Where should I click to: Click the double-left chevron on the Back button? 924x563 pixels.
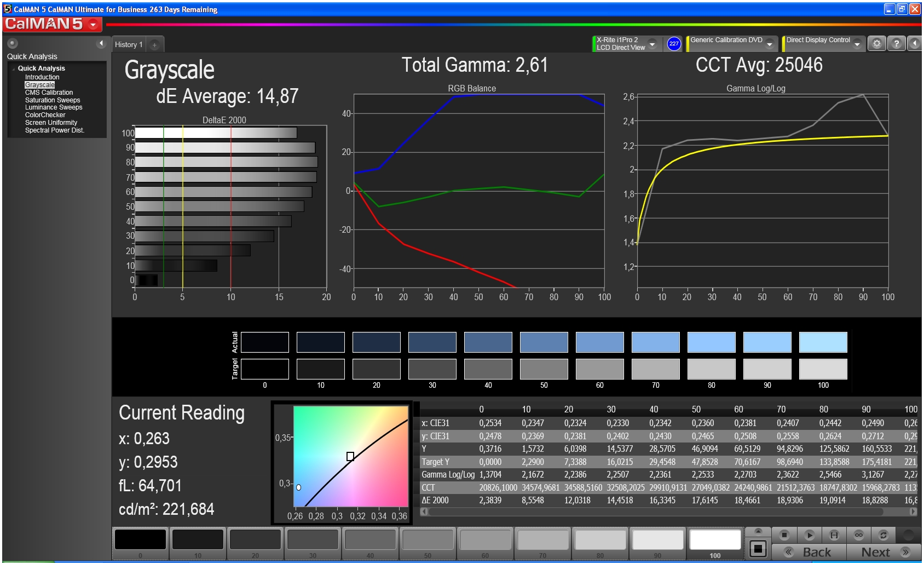point(789,552)
